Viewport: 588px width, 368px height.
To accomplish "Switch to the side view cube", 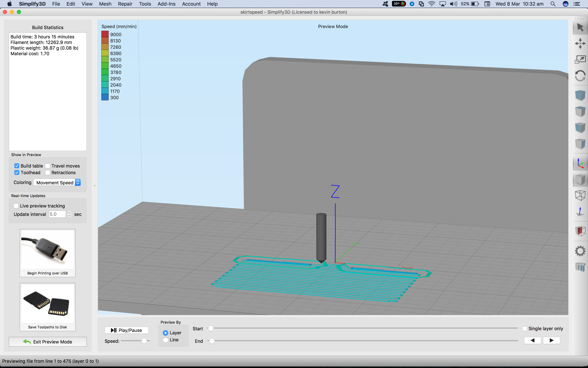I will [x=580, y=143].
